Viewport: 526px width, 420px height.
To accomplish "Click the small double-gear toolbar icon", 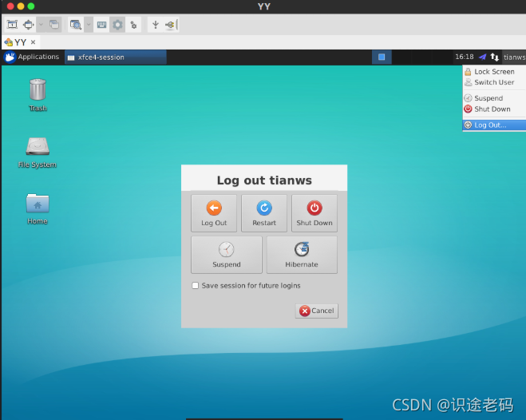I will [x=133, y=25].
